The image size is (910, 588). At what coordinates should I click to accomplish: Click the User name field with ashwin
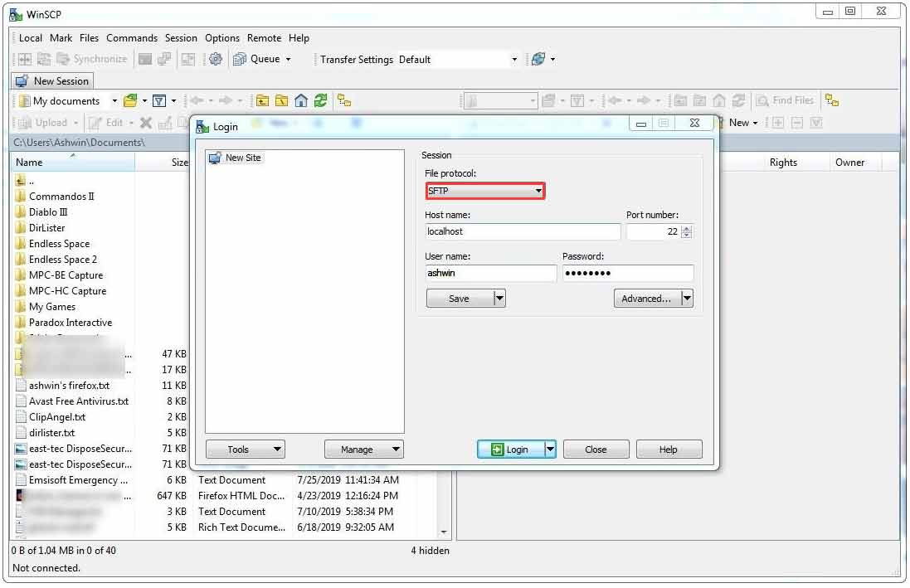490,274
